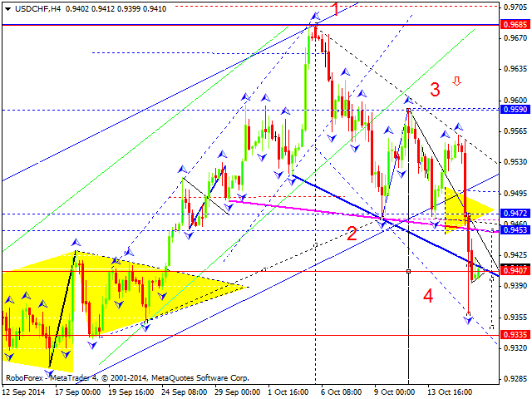Image resolution: width=532 pixels, height=399 pixels.
Task: Select the square handle on the vertical line at 0.9590
Action: tap(408, 110)
